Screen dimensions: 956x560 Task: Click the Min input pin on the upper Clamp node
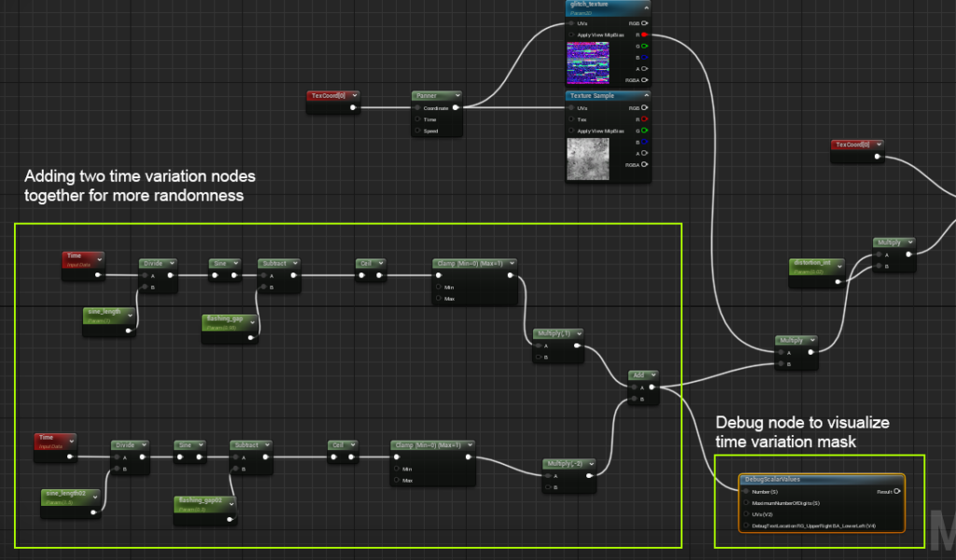click(439, 287)
